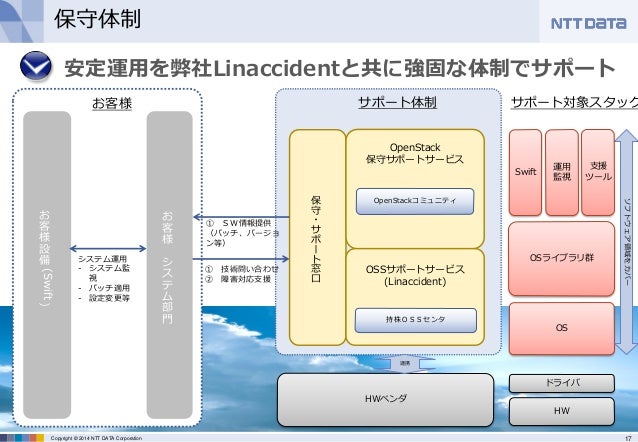
Task: Click the double-headed arrow between customer bars
Action: point(108,248)
